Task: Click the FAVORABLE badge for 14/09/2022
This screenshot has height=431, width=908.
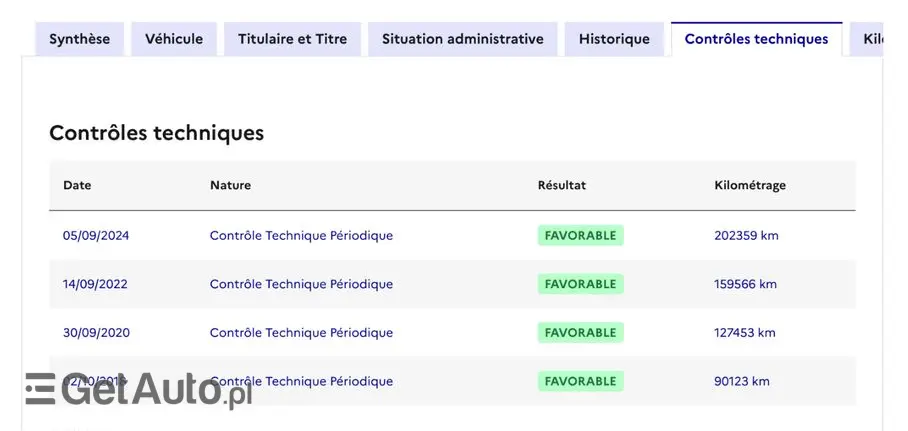Action: pyautogui.click(x=580, y=284)
